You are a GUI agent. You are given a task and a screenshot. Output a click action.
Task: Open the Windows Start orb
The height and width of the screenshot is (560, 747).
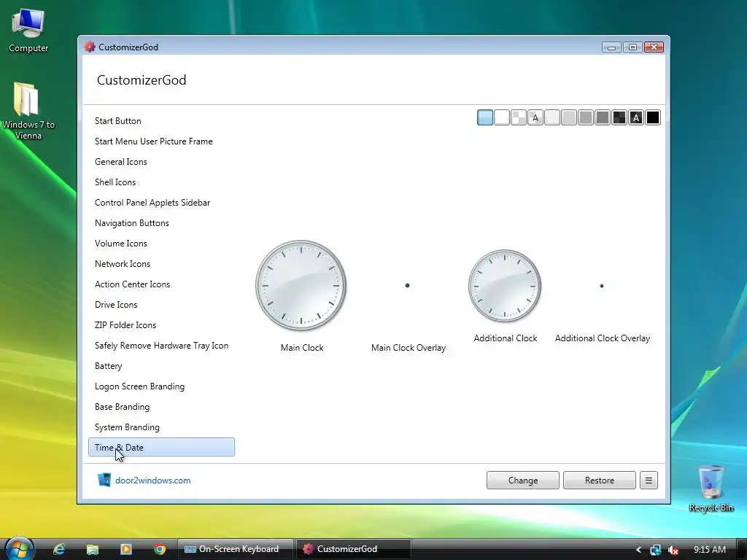tap(19, 548)
